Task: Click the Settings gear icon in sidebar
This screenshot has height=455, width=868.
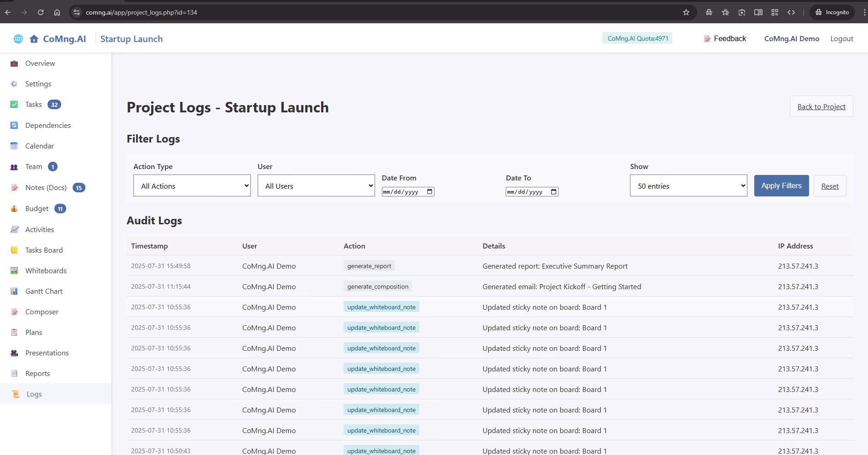Action: click(x=14, y=84)
